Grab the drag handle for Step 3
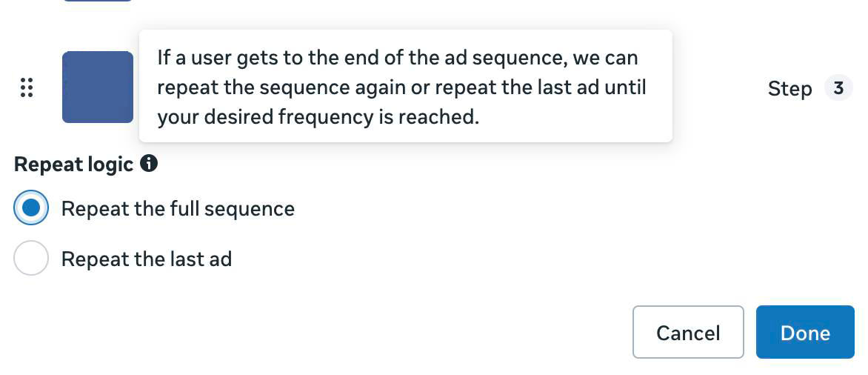 27,87
